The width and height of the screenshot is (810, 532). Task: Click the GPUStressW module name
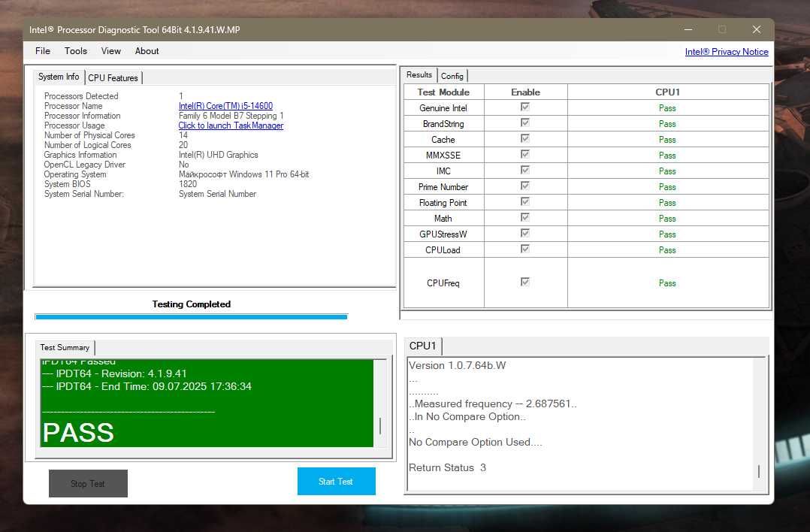pyautogui.click(x=443, y=234)
